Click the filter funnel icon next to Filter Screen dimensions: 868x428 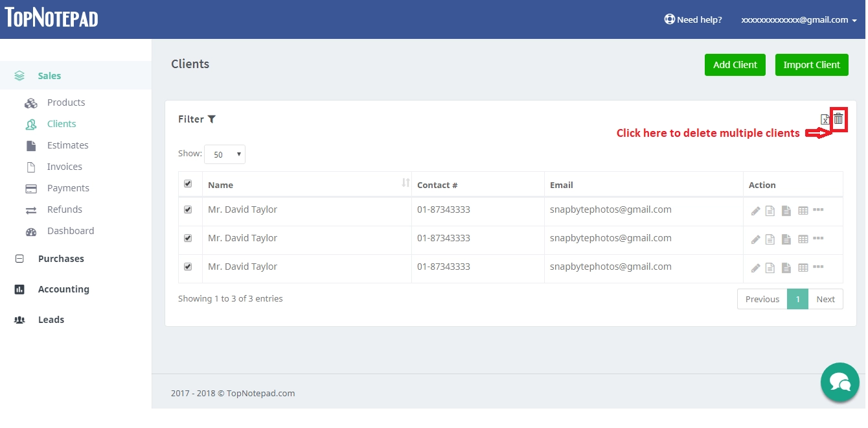[x=212, y=119]
